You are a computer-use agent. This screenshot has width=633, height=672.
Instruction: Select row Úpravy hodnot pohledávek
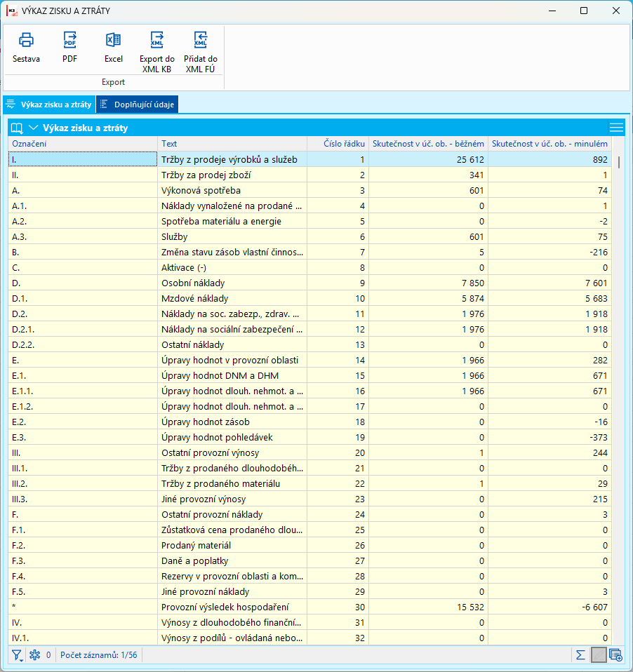pos(309,437)
